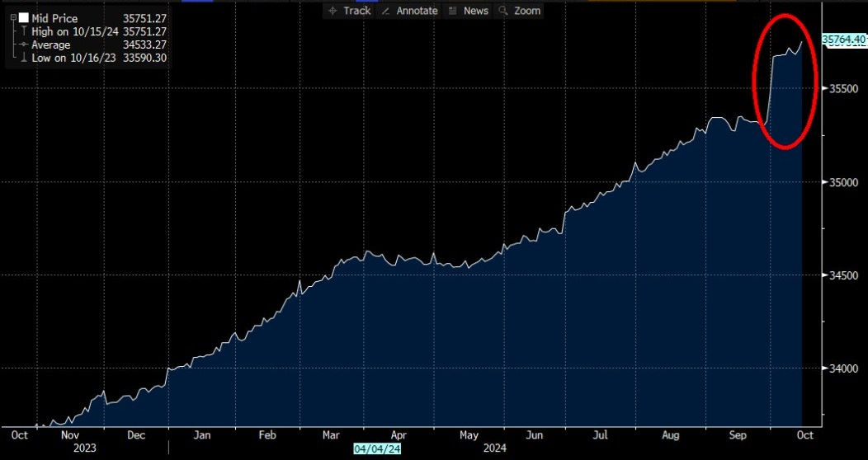Click the white Mid Price color swatch
This screenshot has width=868, height=460.
[23, 18]
